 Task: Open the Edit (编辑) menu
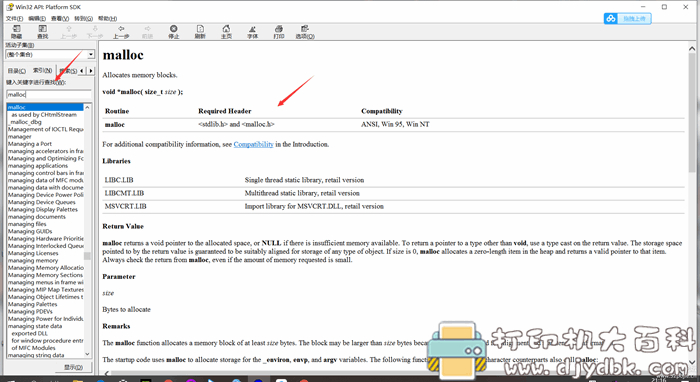37,18
